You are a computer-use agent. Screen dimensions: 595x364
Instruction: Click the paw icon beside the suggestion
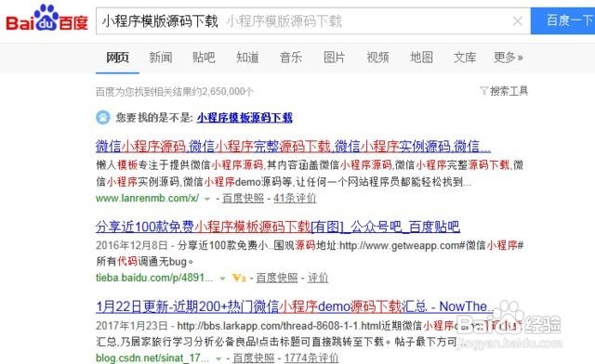tap(103, 118)
